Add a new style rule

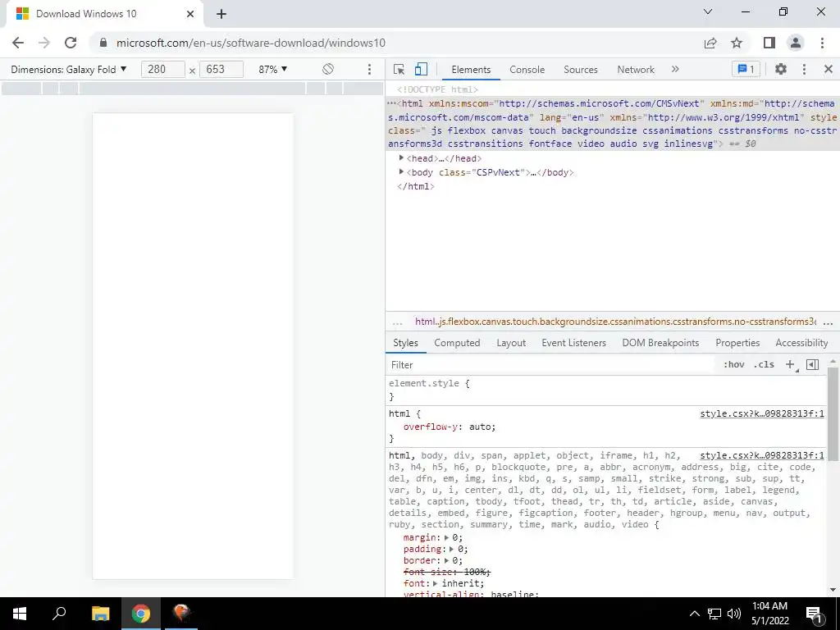790,364
